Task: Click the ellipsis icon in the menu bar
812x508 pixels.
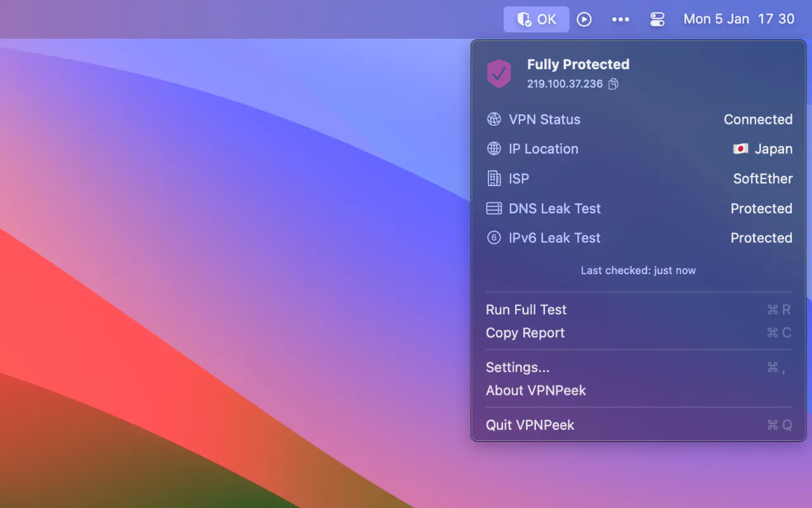Action: 620,19
